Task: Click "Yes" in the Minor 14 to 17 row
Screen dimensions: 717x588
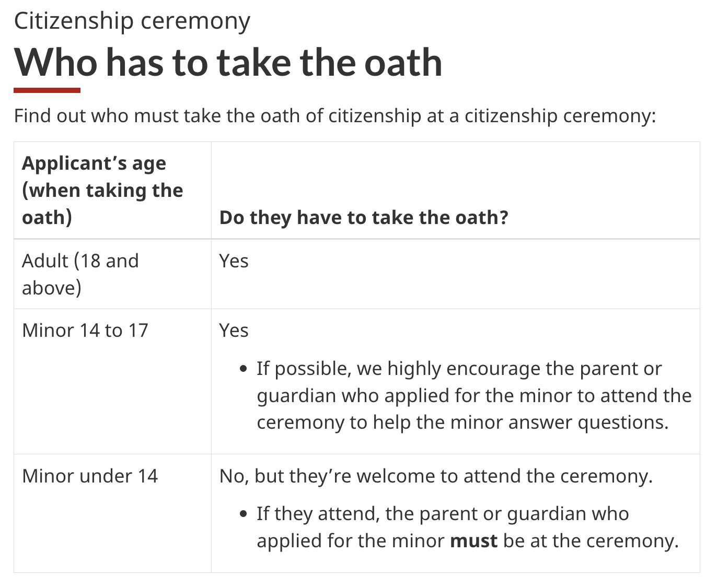Action: pyautogui.click(x=234, y=330)
